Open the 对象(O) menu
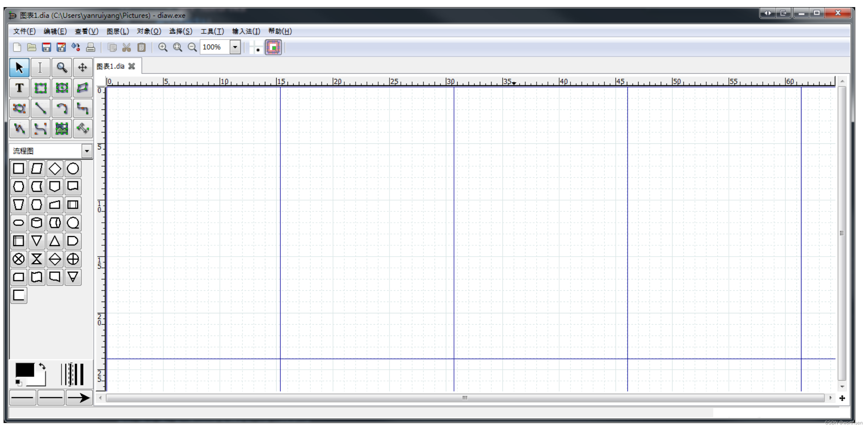The image size is (868, 428). click(149, 31)
